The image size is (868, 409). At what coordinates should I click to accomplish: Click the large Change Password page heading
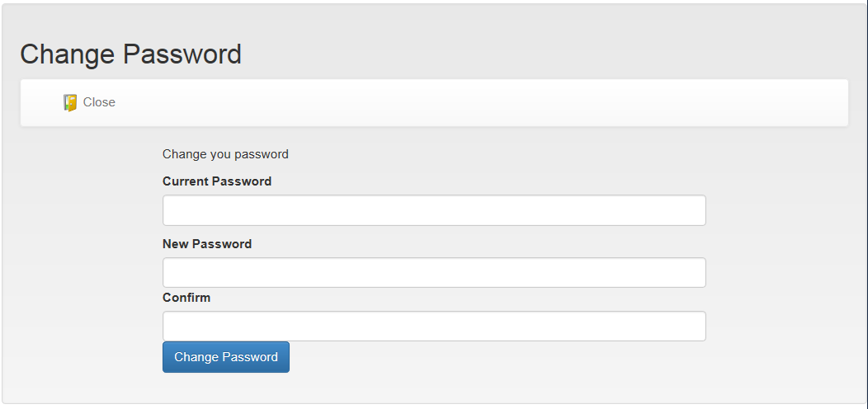click(x=130, y=54)
